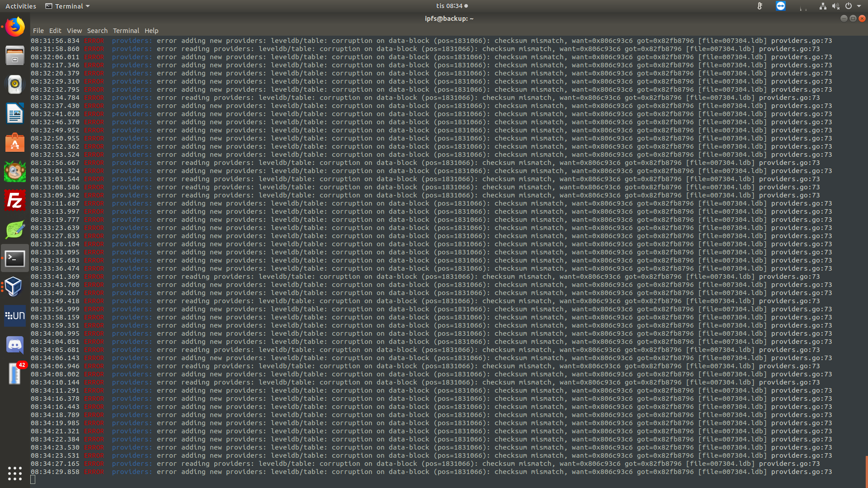Open the Search menu in the terminal
The image size is (868, 488).
(x=97, y=30)
